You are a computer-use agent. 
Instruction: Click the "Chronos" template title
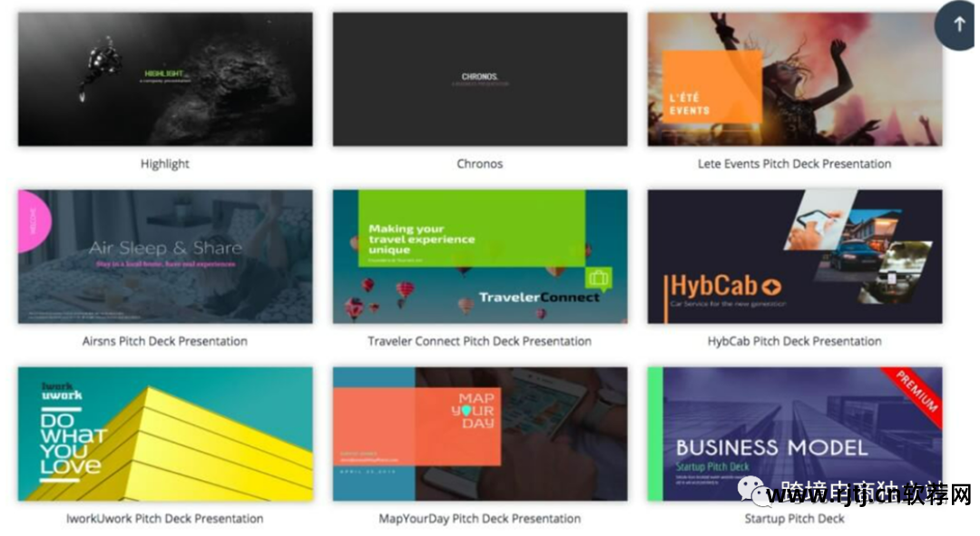[480, 163]
